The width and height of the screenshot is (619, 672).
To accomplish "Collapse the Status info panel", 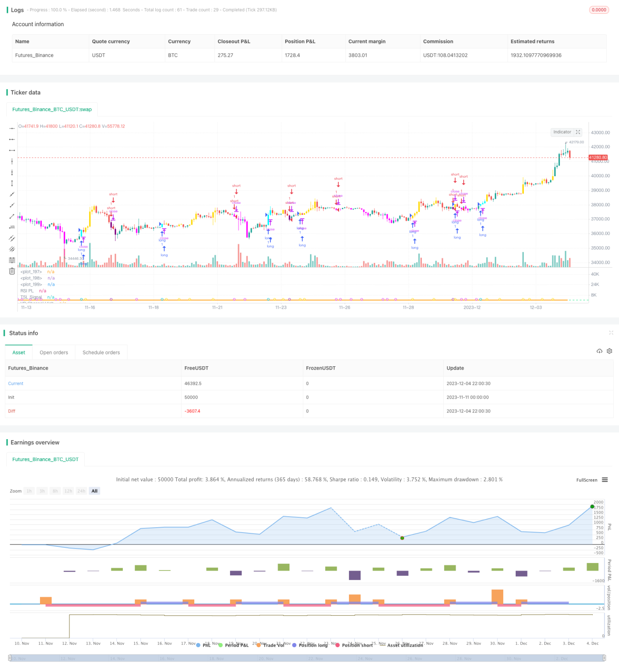I will [611, 333].
